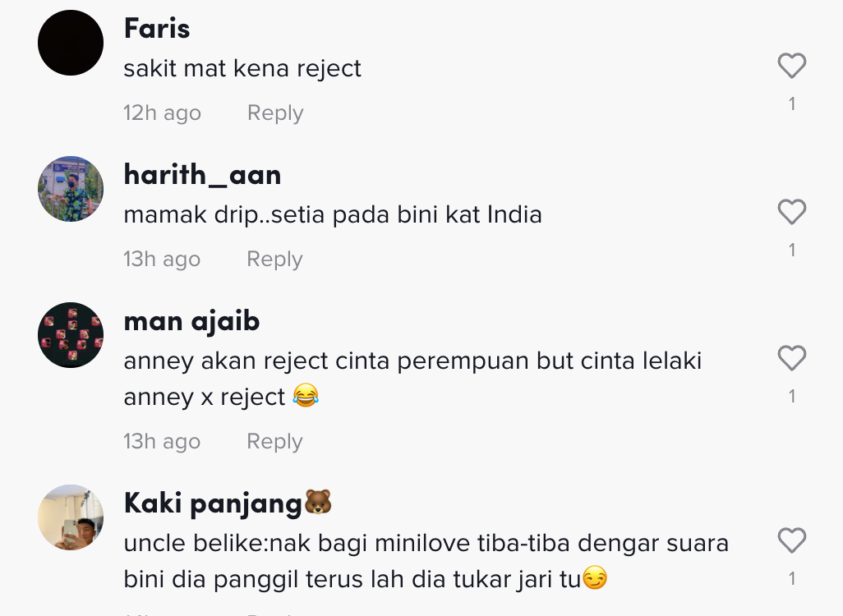
Task: Like Faris's comment with the heart
Action: click(x=791, y=66)
